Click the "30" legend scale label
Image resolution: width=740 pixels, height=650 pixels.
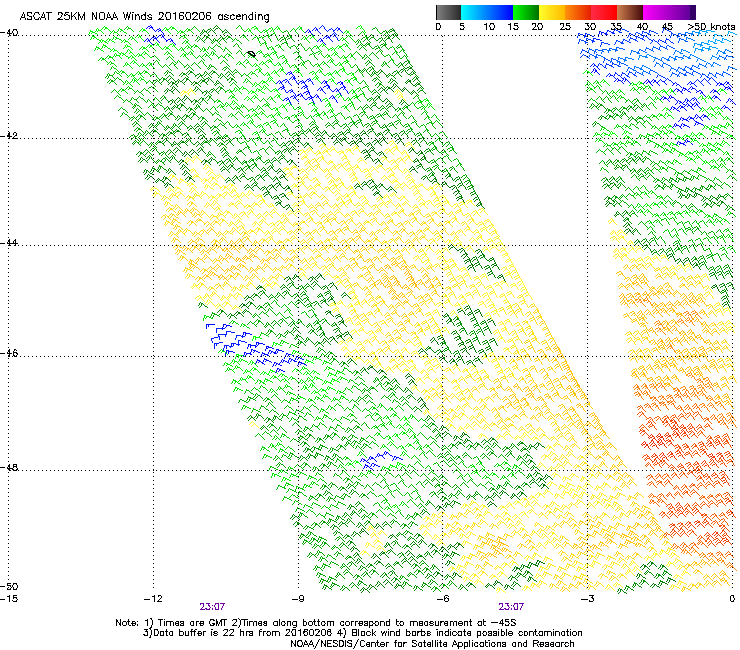(x=590, y=27)
